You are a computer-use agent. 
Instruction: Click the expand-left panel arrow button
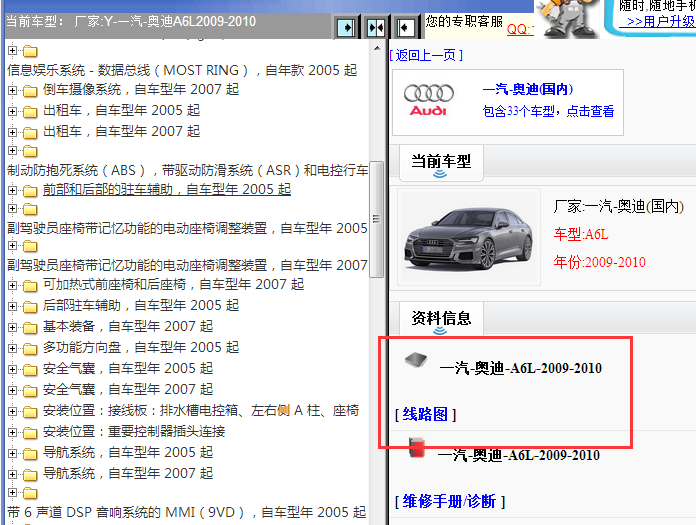coord(405,28)
